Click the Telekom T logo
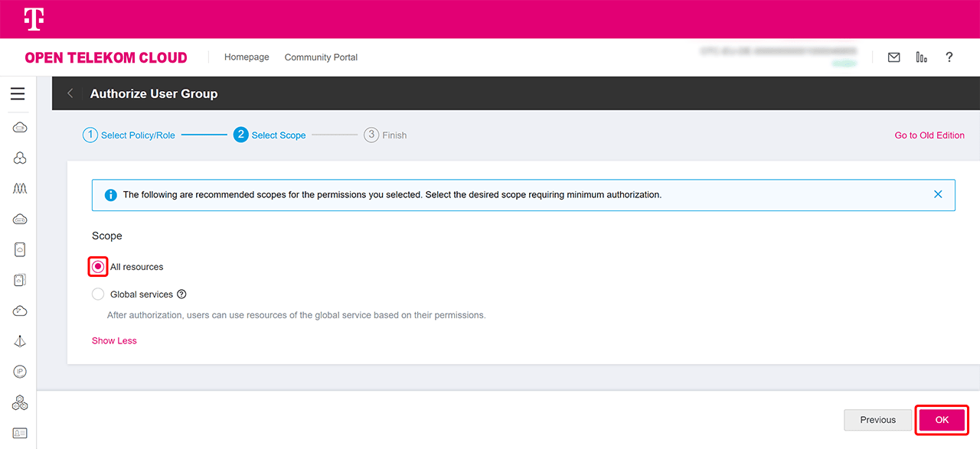The image size is (980, 449). click(33, 19)
